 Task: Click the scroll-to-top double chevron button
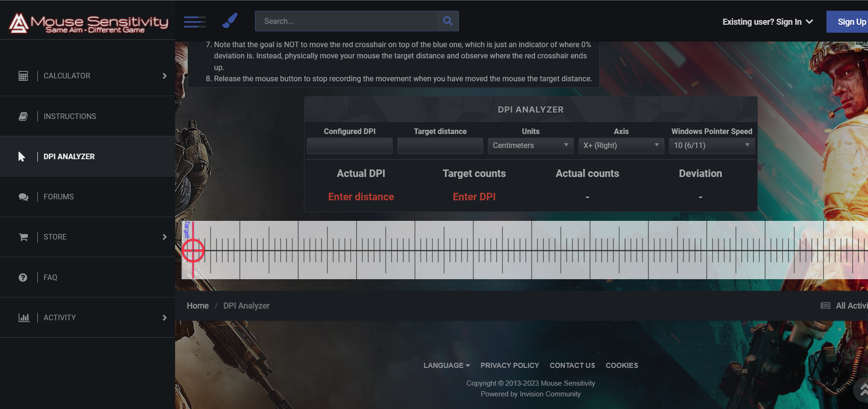click(x=862, y=389)
